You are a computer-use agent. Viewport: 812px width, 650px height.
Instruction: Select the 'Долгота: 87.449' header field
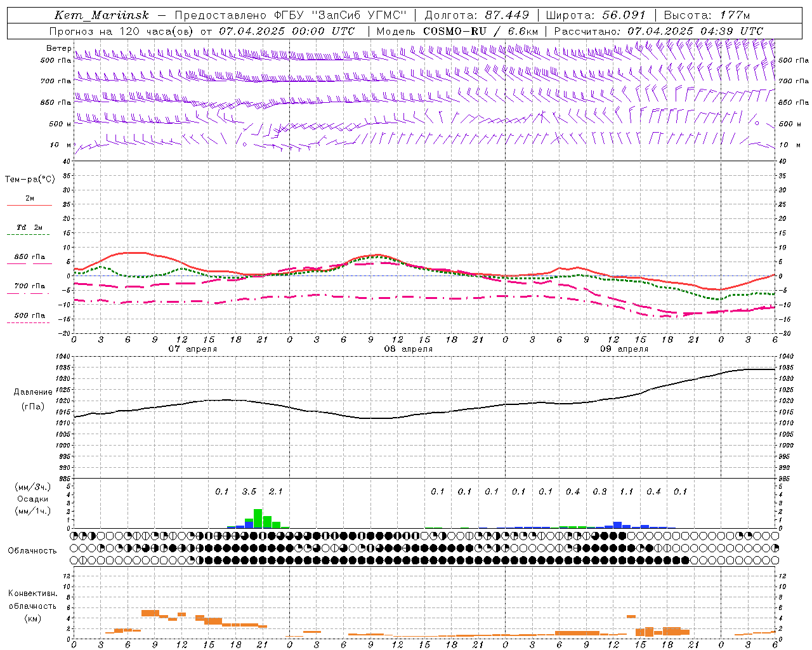478,15
